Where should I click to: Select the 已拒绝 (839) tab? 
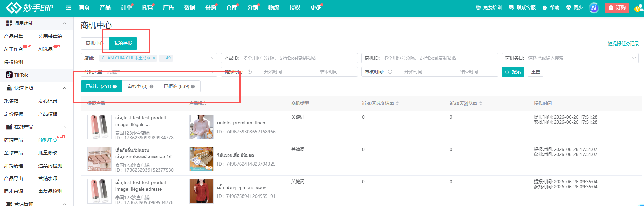(x=179, y=86)
